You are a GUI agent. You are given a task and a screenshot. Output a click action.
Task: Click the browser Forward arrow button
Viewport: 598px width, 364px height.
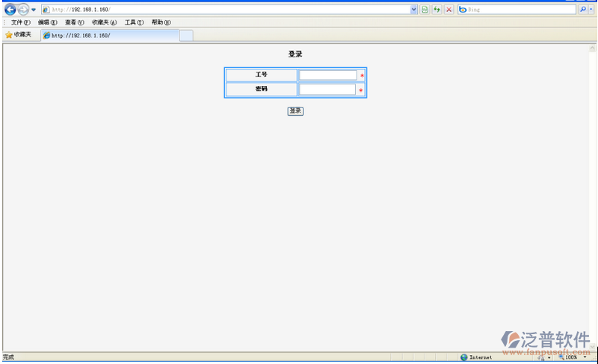[23, 10]
